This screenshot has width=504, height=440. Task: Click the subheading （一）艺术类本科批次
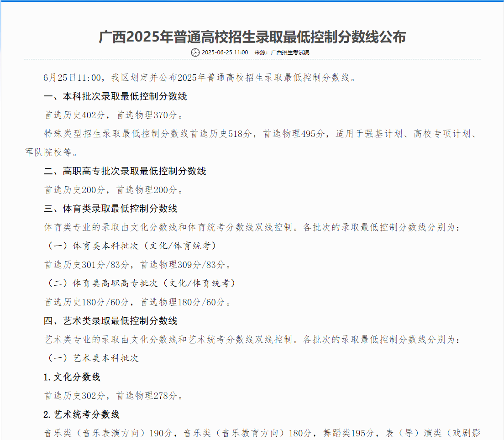tap(94, 358)
